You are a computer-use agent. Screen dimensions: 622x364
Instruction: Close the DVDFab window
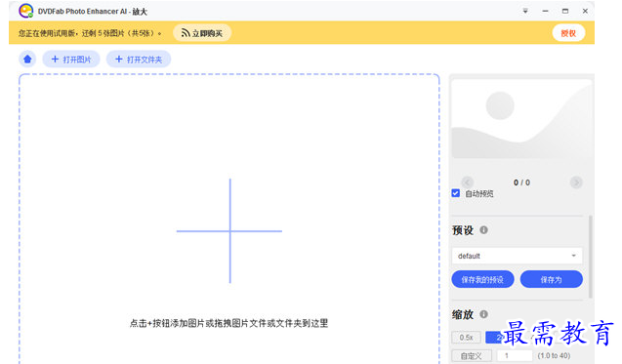pos(585,11)
